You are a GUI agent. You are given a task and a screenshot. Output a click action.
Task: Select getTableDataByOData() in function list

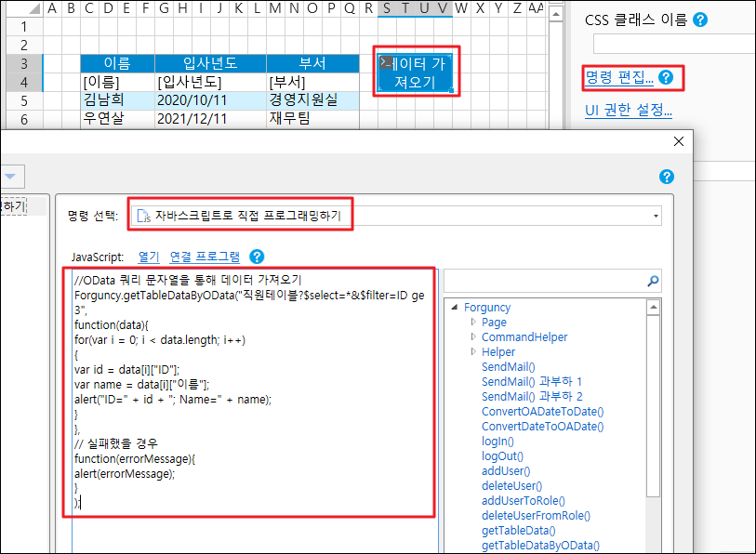(540, 545)
